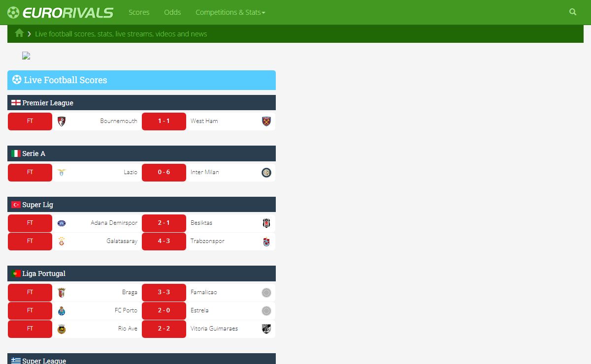The height and width of the screenshot is (364, 591).
Task: Select the Bournemouth team name
Action: click(119, 121)
